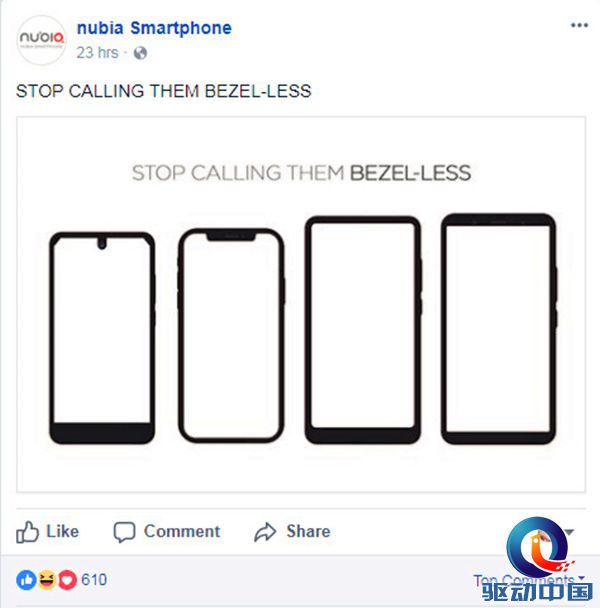The width and height of the screenshot is (600, 608).
Task: Click the red heart Love reaction
Action: pyautogui.click(x=67, y=580)
